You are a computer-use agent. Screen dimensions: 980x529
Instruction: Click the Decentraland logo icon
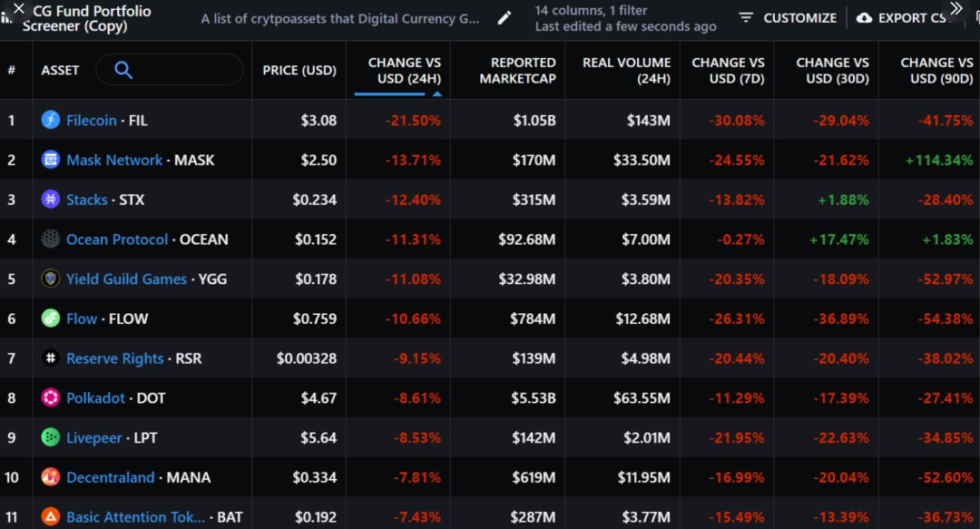51,477
